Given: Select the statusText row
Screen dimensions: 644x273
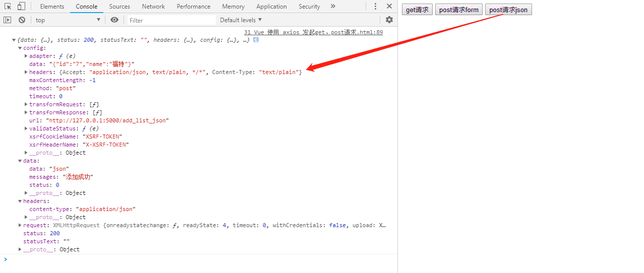Looking at the screenshot, I should tap(46, 241).
